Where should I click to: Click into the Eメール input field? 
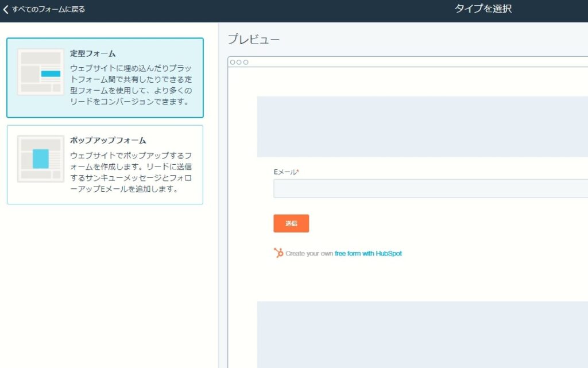click(431, 188)
